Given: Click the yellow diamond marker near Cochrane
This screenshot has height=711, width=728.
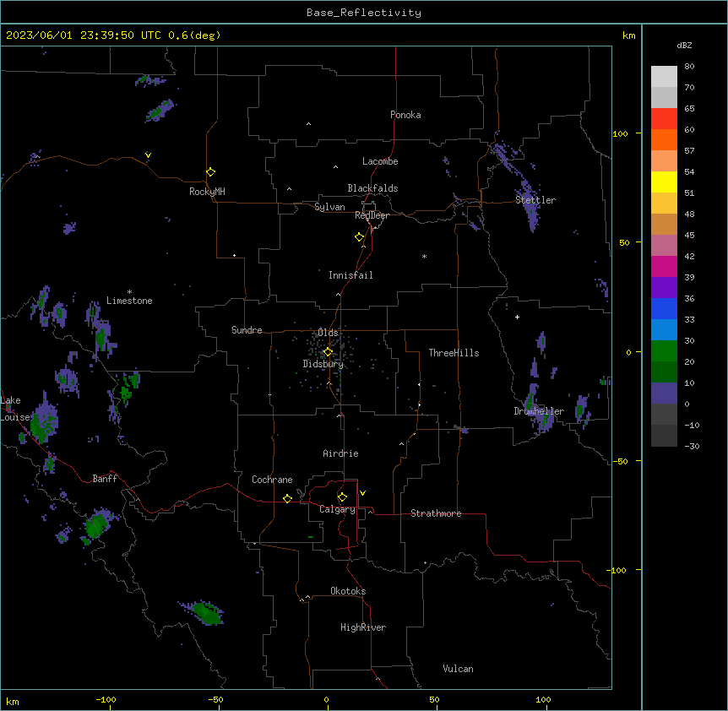Looking at the screenshot, I should [287, 498].
